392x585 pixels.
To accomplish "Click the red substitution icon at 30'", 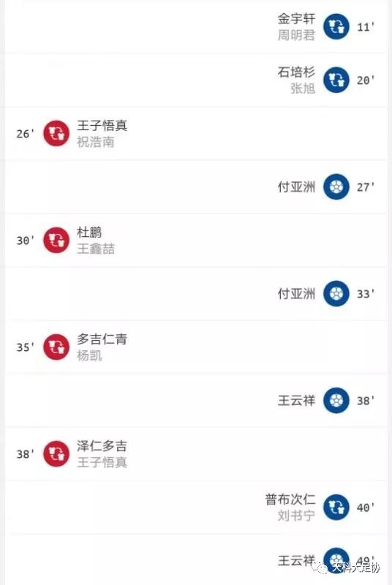I will (x=56, y=241).
